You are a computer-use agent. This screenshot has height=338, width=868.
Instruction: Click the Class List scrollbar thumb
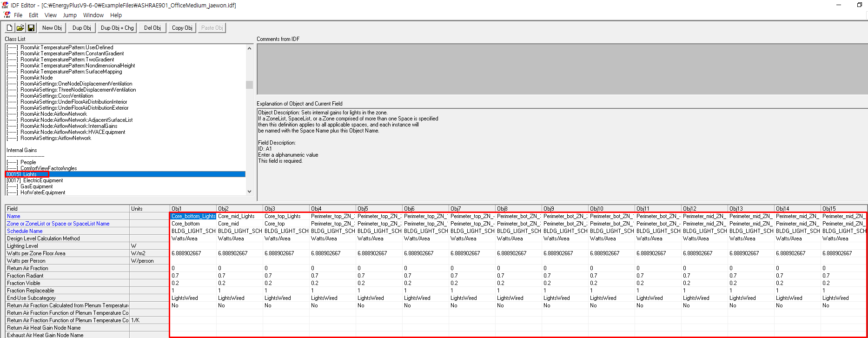(249, 85)
